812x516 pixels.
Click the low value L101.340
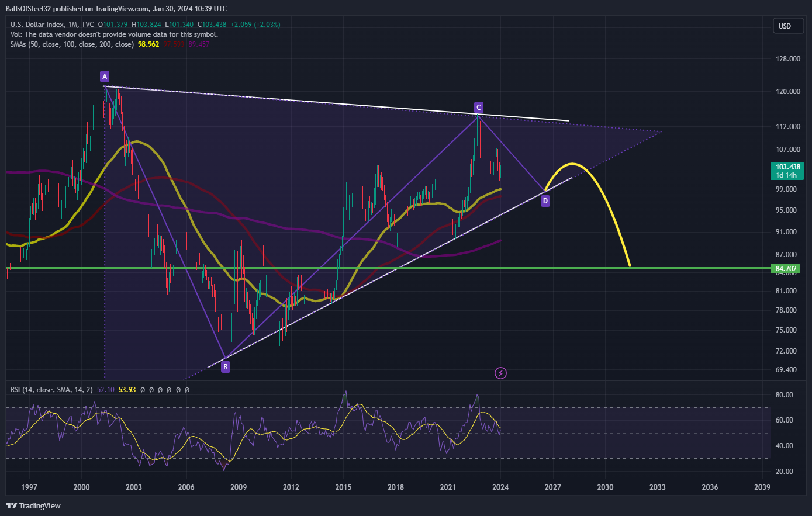pos(181,25)
